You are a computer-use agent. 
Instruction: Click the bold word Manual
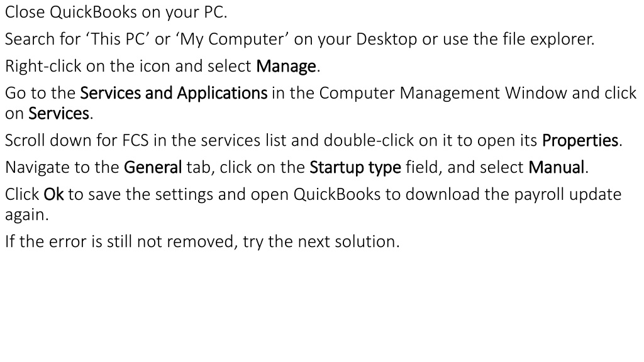point(557,167)
